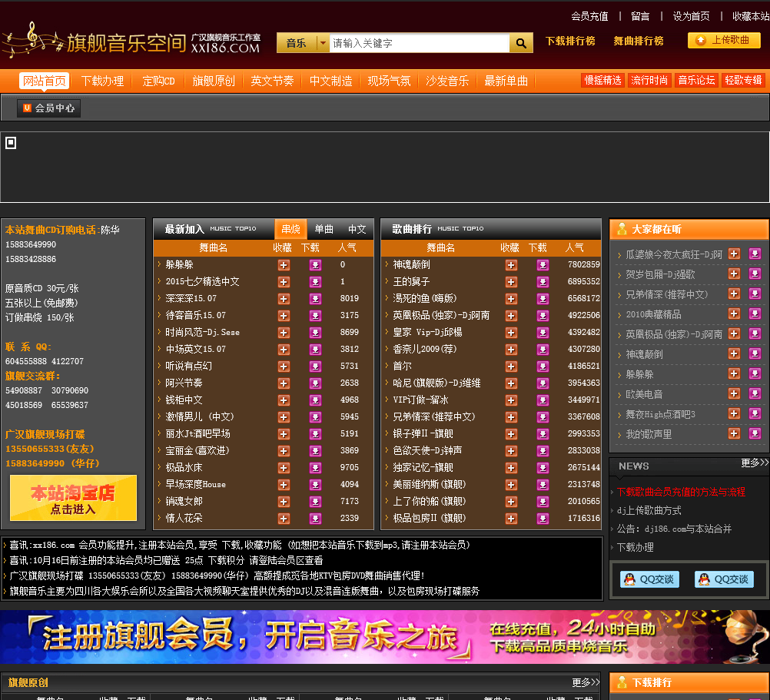Open 现场气氛 nav item

389,81
